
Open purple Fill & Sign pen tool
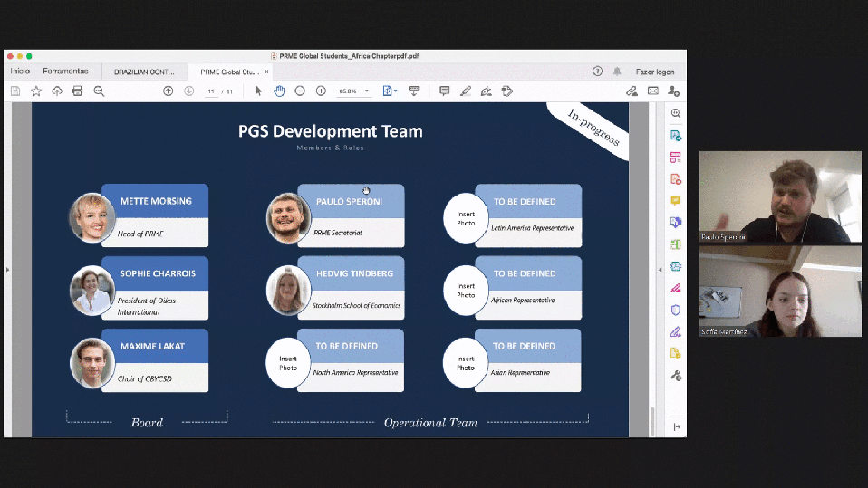coord(676,332)
